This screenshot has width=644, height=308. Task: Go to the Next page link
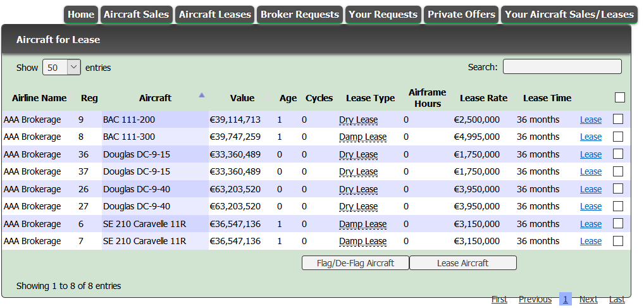[x=588, y=299]
